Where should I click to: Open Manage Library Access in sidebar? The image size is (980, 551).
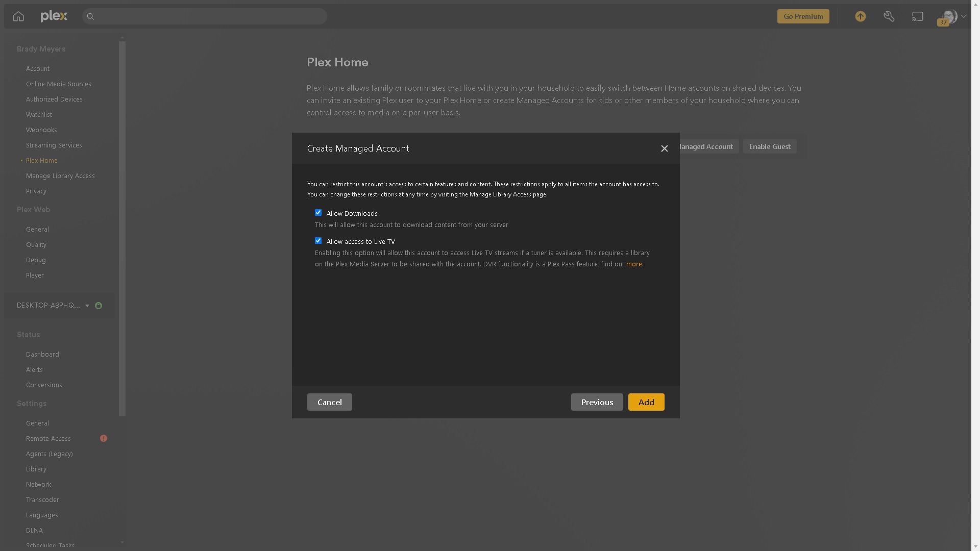(x=60, y=176)
